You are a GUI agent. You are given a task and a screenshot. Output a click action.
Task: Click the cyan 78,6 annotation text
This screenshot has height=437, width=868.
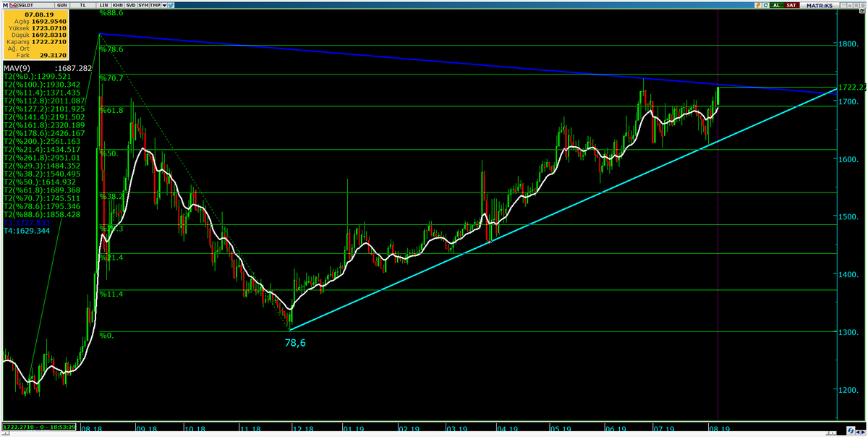295,344
